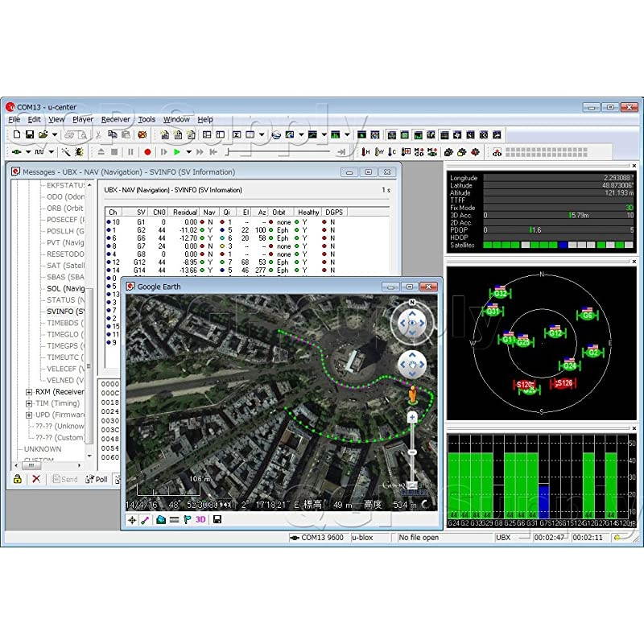Image resolution: width=644 pixels, height=644 pixels.
Task: Open the Receiver menu
Action: (115, 118)
